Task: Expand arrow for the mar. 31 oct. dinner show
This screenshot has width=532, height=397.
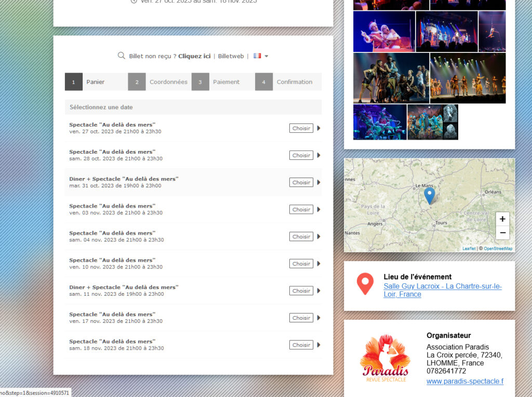Action: 318,182
